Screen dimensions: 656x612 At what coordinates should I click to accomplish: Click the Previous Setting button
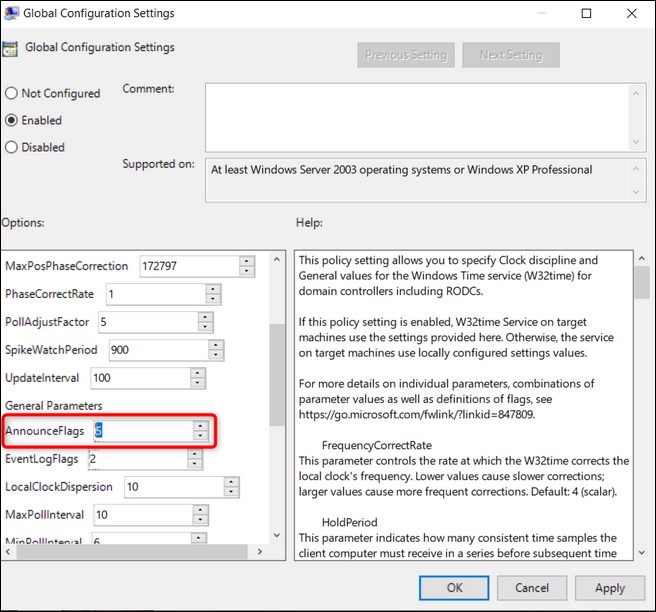pyautogui.click(x=405, y=55)
